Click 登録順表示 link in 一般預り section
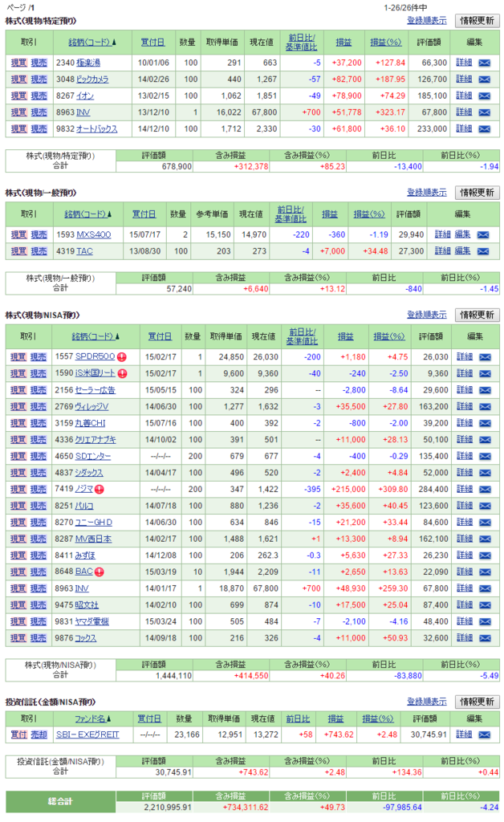504x822 pixels. (427, 193)
